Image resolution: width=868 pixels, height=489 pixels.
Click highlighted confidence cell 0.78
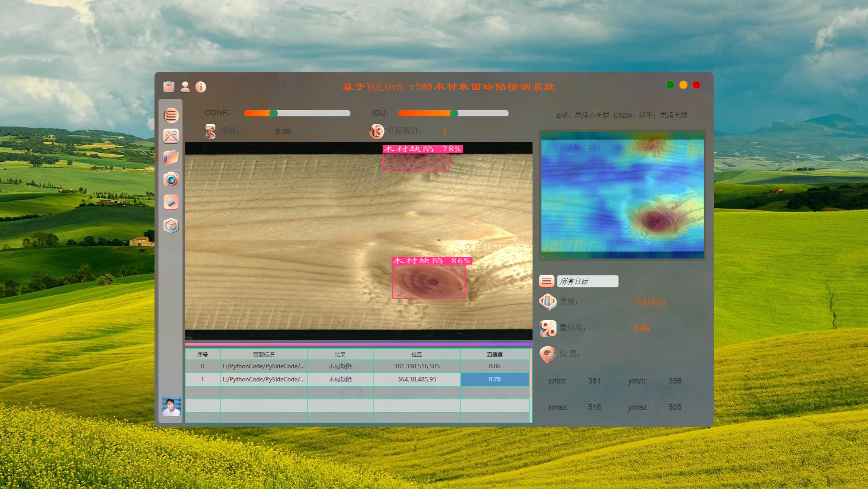pyautogui.click(x=495, y=379)
